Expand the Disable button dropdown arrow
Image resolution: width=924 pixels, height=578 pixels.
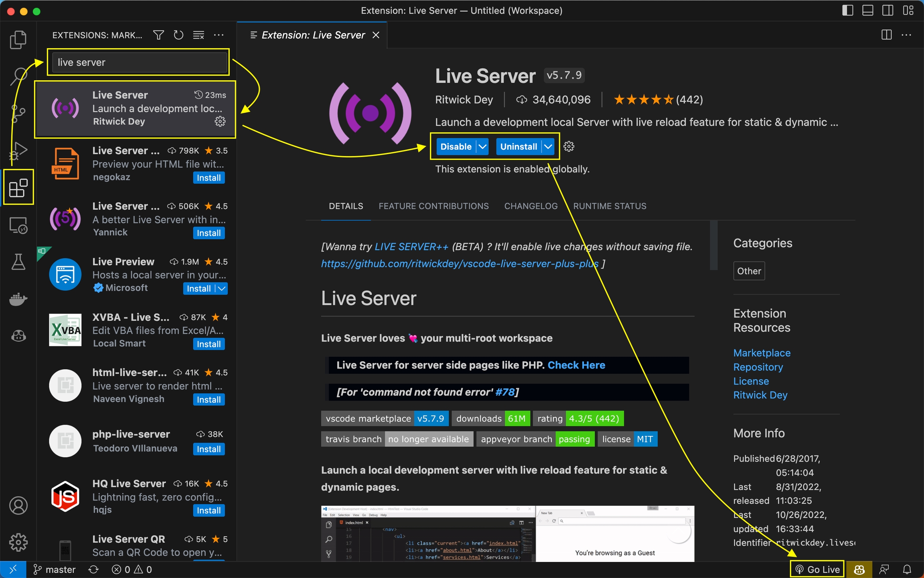point(483,147)
